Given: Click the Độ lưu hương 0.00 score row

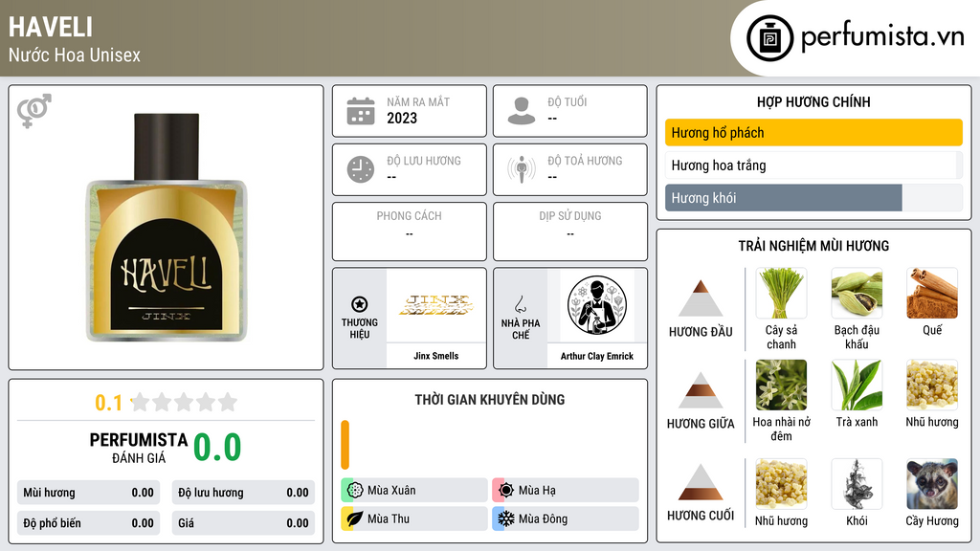Looking at the screenshot, I should point(243,493).
